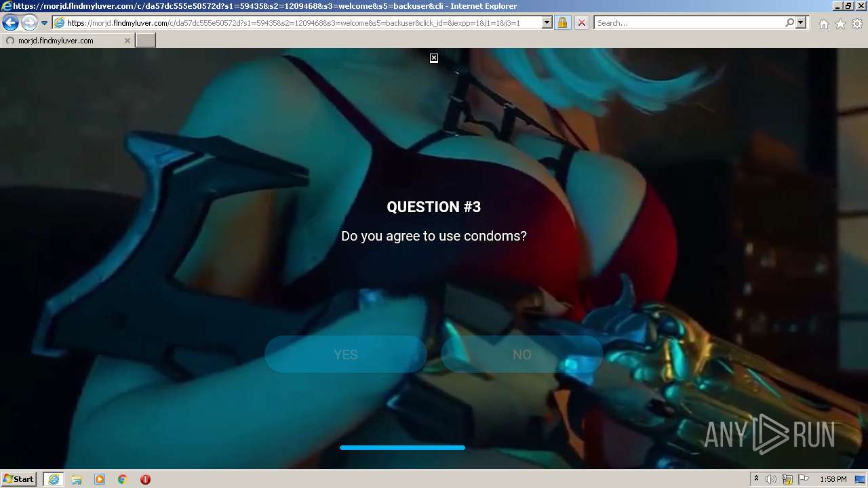Click the Search box in toolbar
The height and width of the screenshot is (488, 868).
point(689,23)
